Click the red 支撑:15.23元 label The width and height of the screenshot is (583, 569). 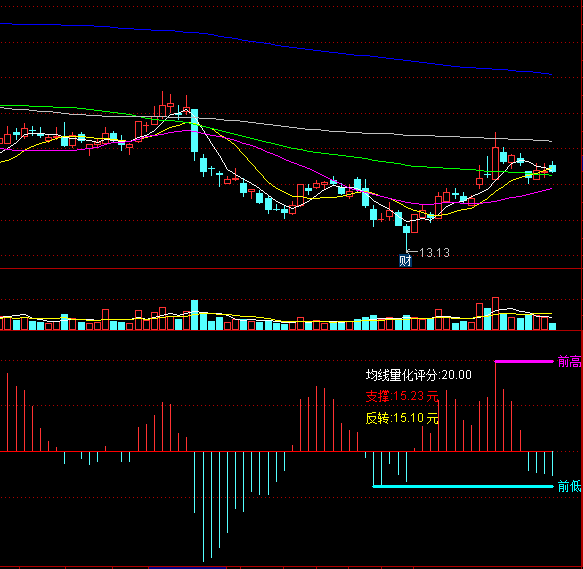[402, 396]
